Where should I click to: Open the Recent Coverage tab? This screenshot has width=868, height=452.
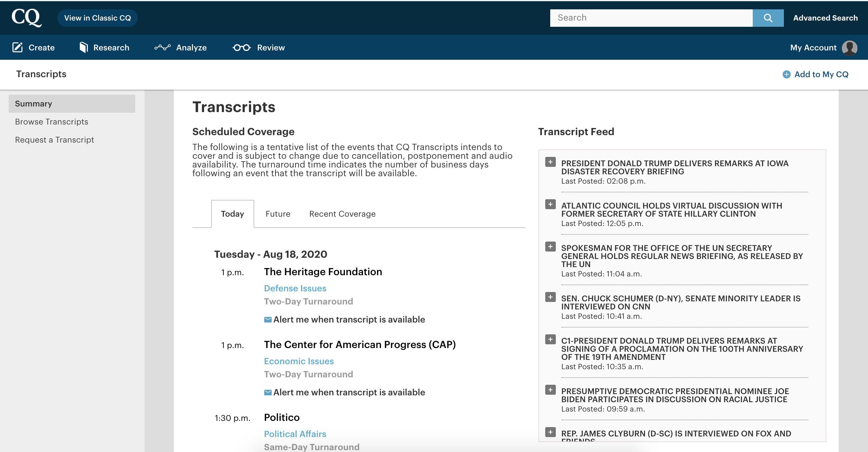point(342,214)
